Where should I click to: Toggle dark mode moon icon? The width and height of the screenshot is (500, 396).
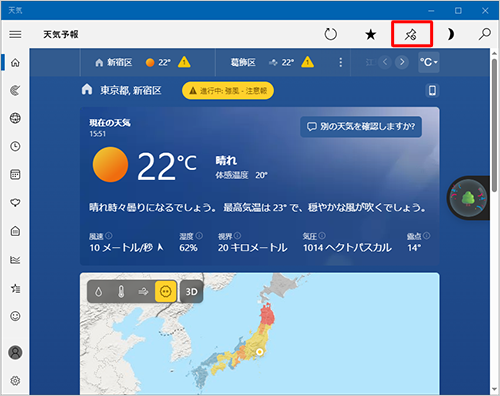coord(450,34)
